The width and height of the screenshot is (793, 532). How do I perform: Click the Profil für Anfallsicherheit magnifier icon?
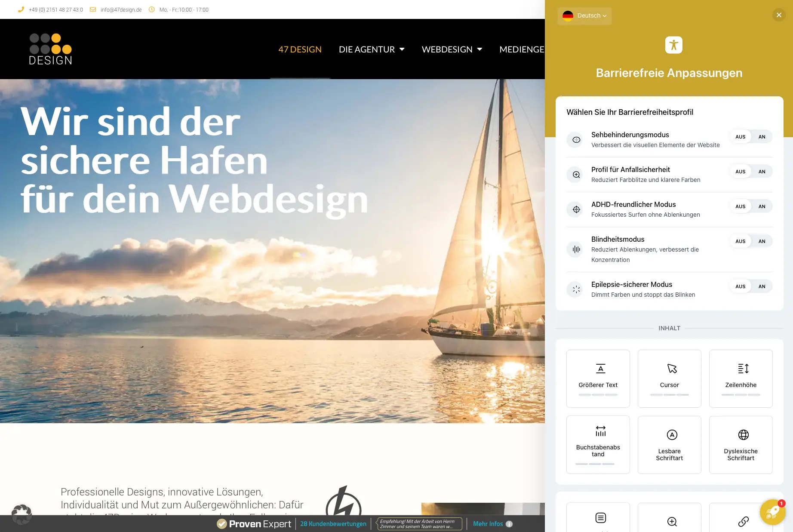click(576, 175)
